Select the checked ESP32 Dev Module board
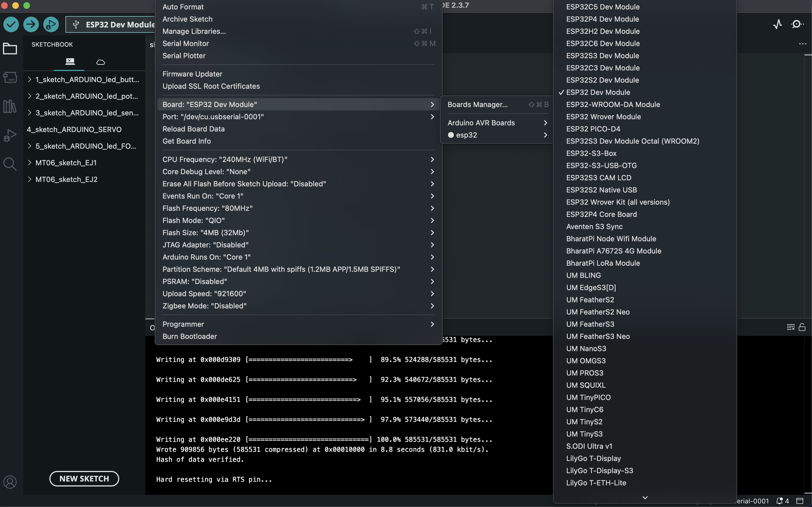Image resolution: width=812 pixels, height=507 pixels. [598, 92]
